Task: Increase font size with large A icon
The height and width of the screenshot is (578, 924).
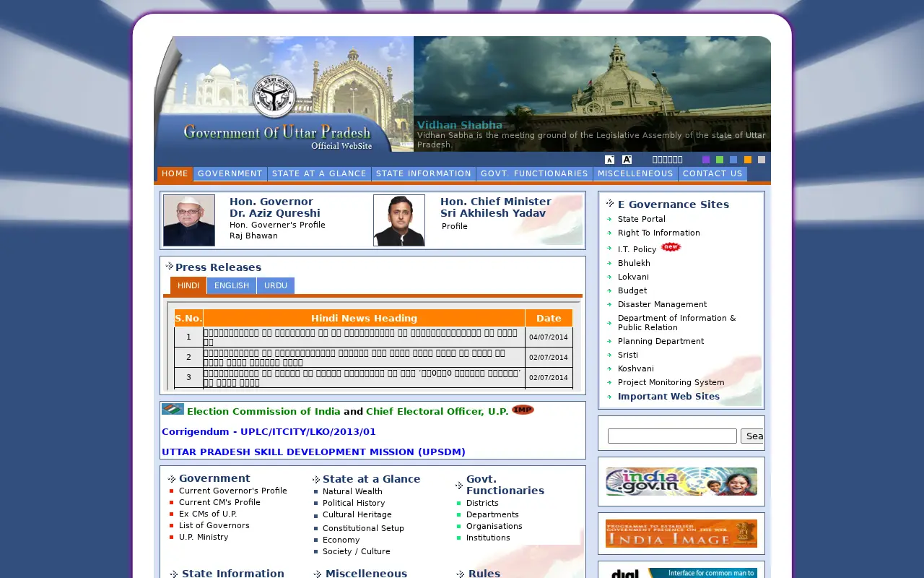Action: (627, 160)
